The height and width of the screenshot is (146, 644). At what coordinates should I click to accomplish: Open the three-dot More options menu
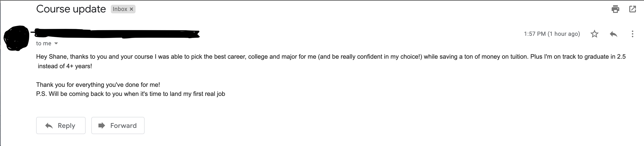click(x=632, y=34)
